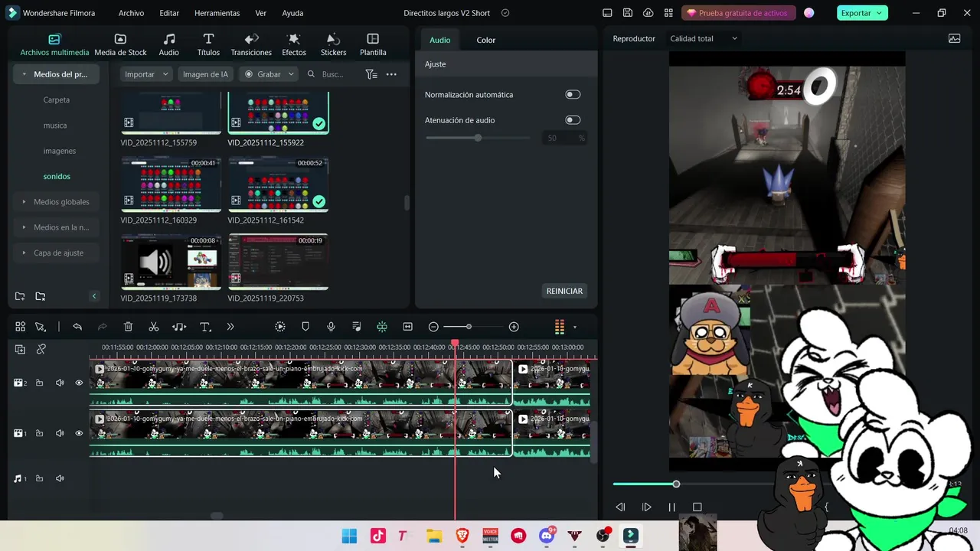Adjust the Atenuación de audio slider

point(478,138)
